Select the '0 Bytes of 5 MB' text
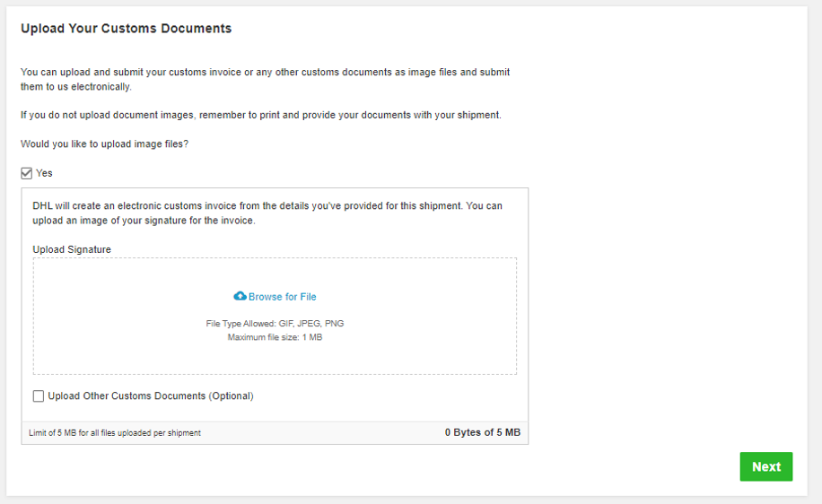 tap(482, 432)
